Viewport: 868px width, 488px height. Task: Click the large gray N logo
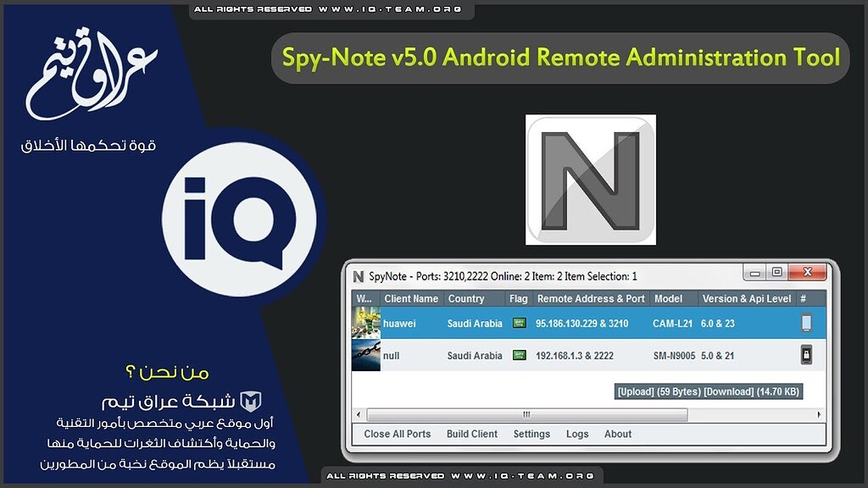click(x=591, y=180)
